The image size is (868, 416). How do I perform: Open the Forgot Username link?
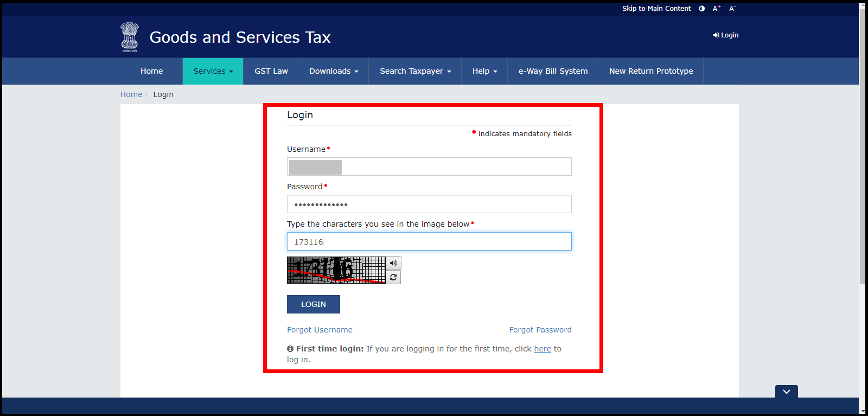click(320, 330)
